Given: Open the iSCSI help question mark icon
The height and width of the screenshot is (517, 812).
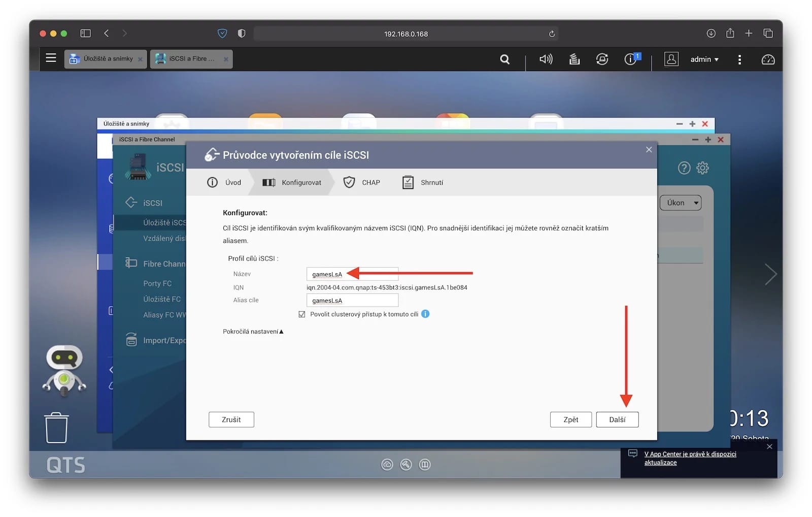Looking at the screenshot, I should click(x=684, y=168).
